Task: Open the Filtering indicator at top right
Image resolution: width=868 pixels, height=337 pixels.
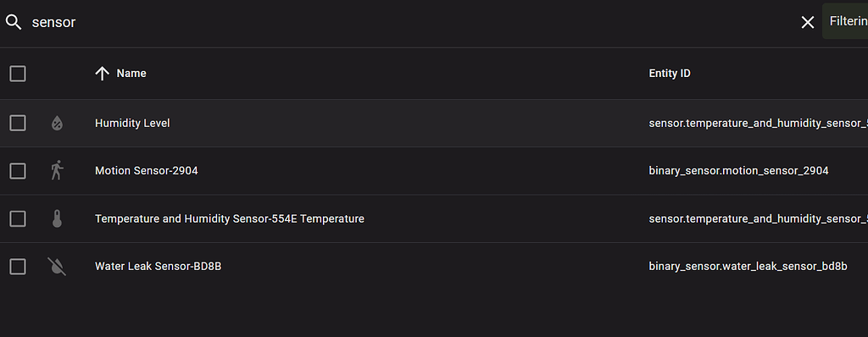Action: click(x=845, y=21)
